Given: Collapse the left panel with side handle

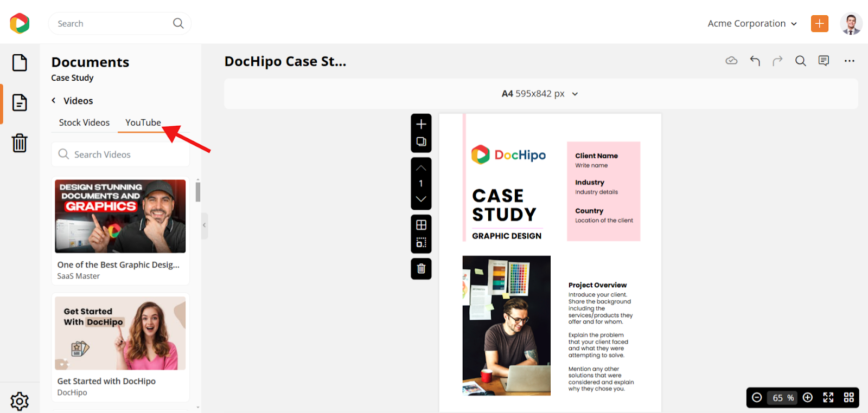Looking at the screenshot, I should click(205, 225).
